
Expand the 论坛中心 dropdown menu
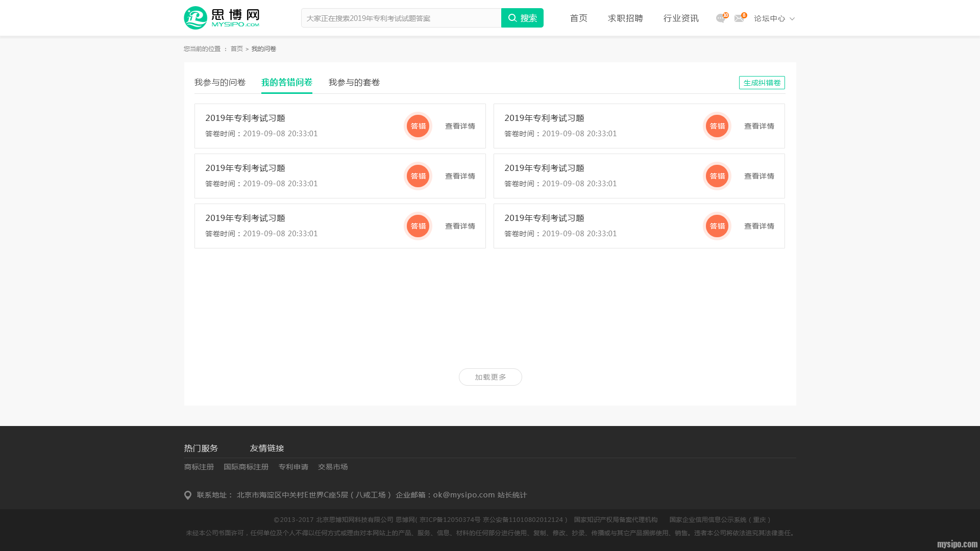coord(774,18)
